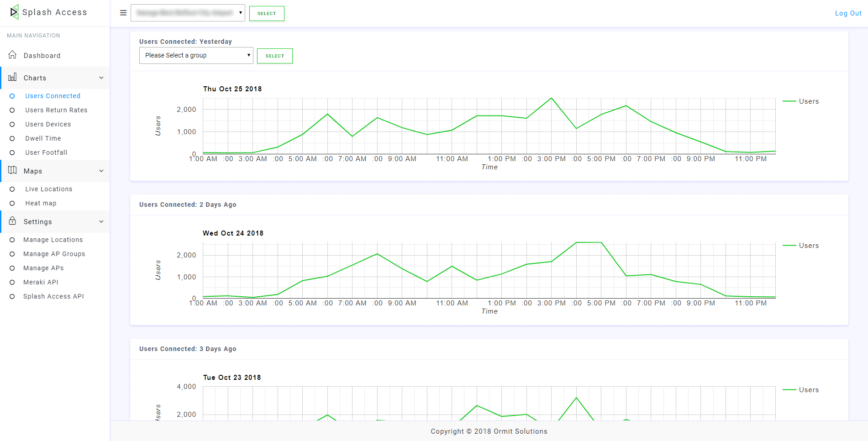
Task: Click the Log Out link
Action: (x=848, y=13)
